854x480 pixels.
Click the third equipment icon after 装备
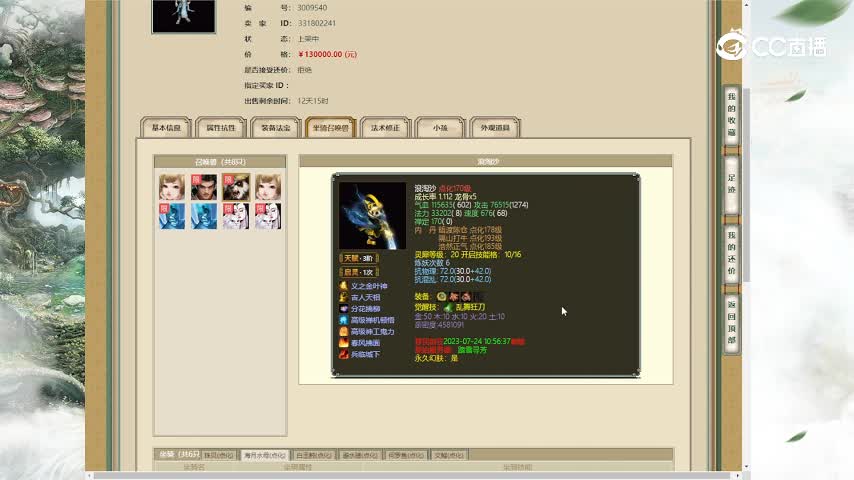pyautogui.click(x=466, y=296)
